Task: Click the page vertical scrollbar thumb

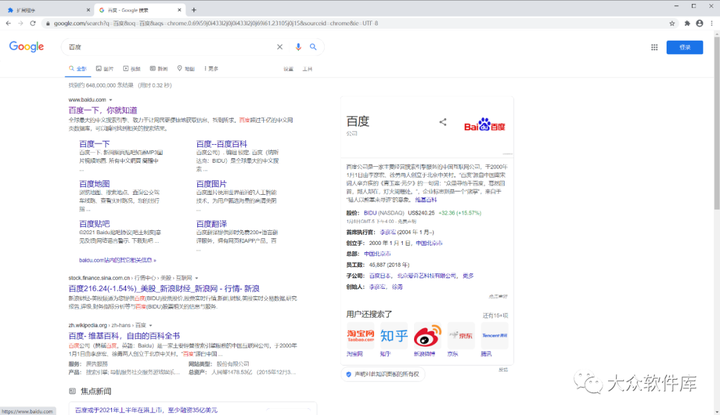Action: [x=717, y=124]
